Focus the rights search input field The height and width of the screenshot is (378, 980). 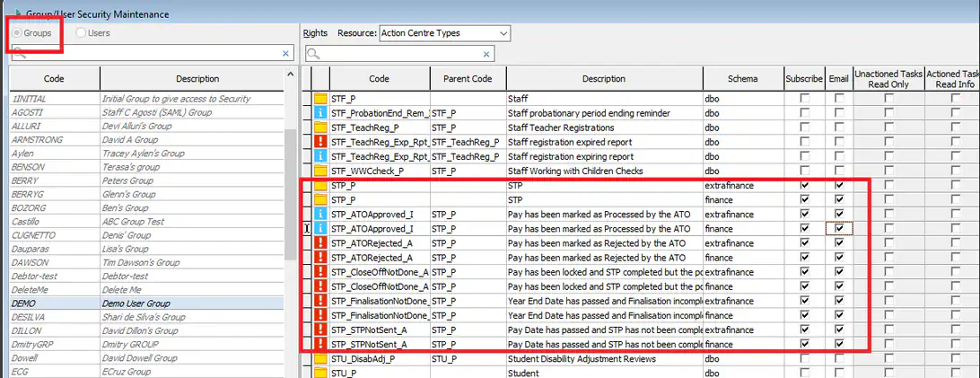pos(400,53)
